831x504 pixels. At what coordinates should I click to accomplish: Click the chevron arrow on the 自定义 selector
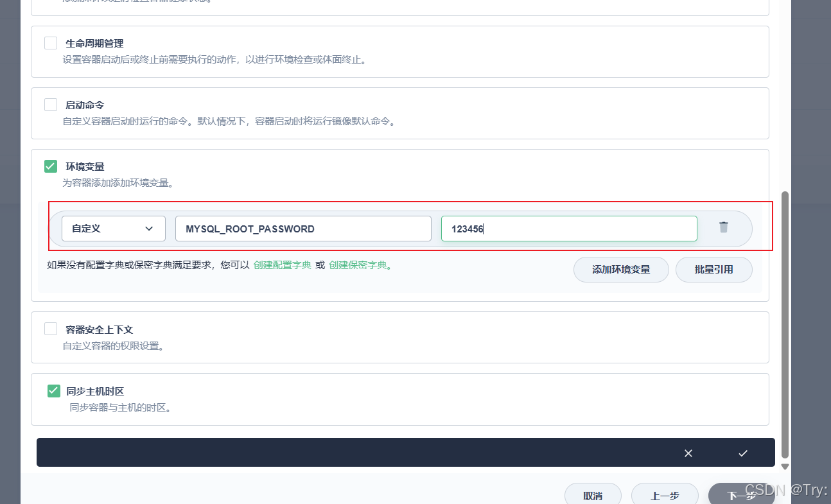click(x=148, y=228)
